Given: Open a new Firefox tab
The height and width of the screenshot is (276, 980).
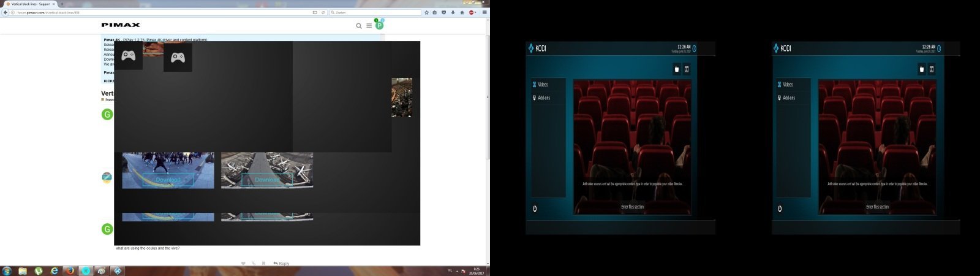Looking at the screenshot, I should [x=62, y=4].
